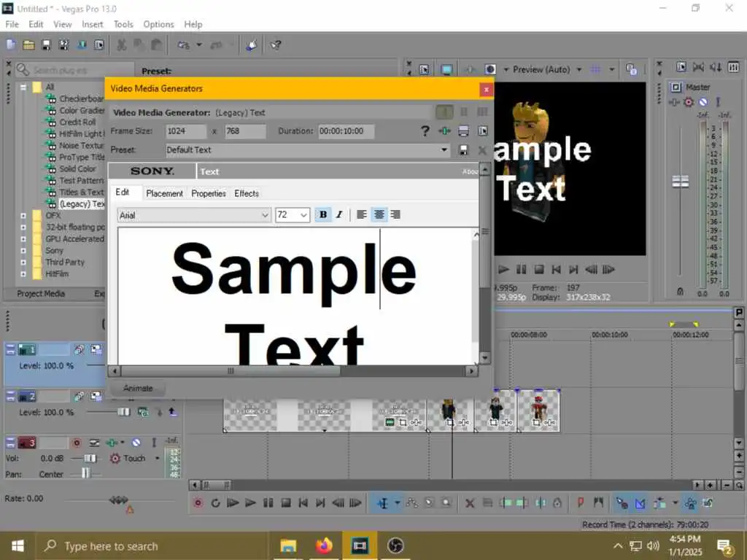Select the Envelope Edit tool
Viewport: 747px width, 560px height.
click(412, 503)
